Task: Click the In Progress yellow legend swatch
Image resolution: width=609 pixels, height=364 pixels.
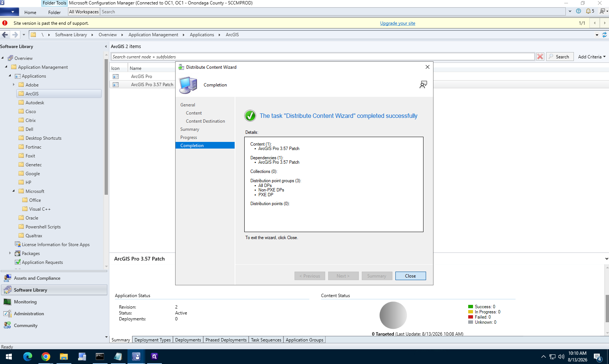Action: (470, 312)
